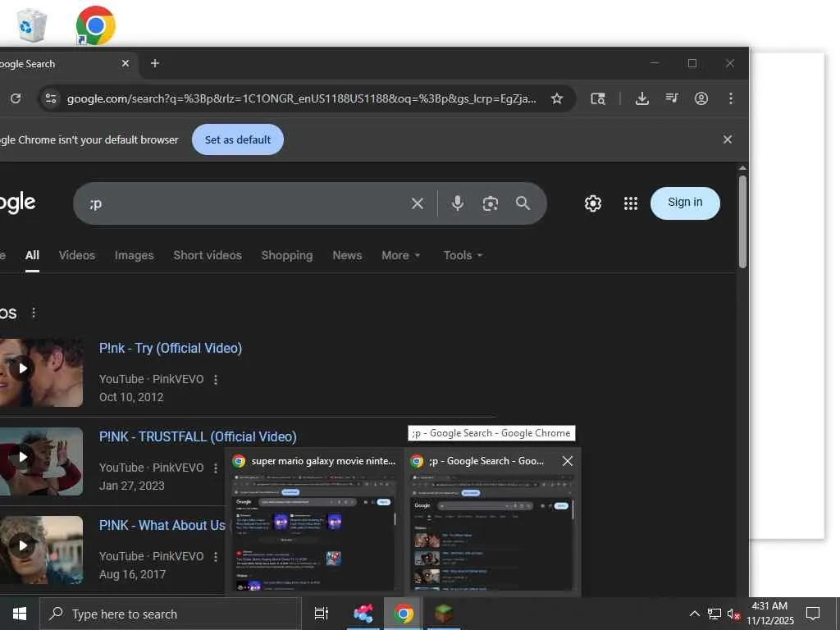Screen dimensions: 840x630
Task: Search by image with the camera icon
Action: coord(491,203)
